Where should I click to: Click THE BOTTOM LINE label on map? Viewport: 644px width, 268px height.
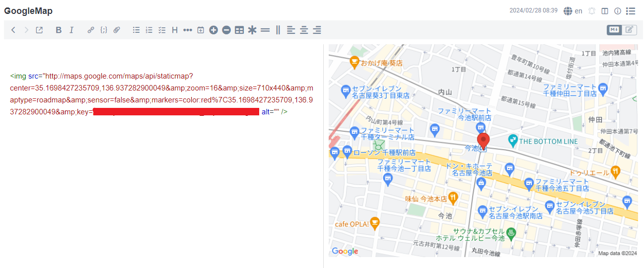pyautogui.click(x=548, y=141)
